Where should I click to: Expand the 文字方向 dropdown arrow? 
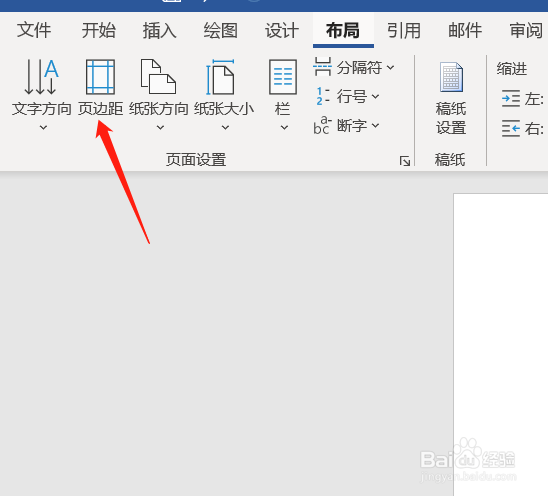point(43,128)
